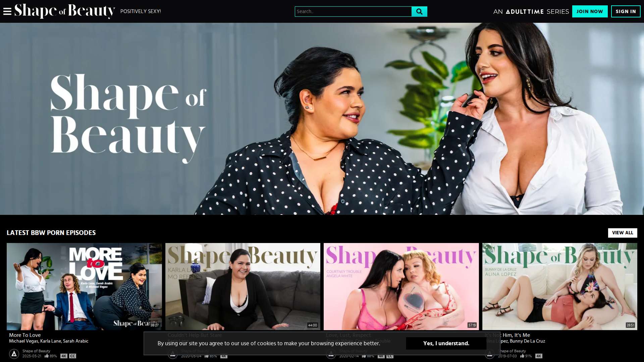Open the hamburger navigation menu
644x362 pixels.
pyautogui.click(x=7, y=11)
